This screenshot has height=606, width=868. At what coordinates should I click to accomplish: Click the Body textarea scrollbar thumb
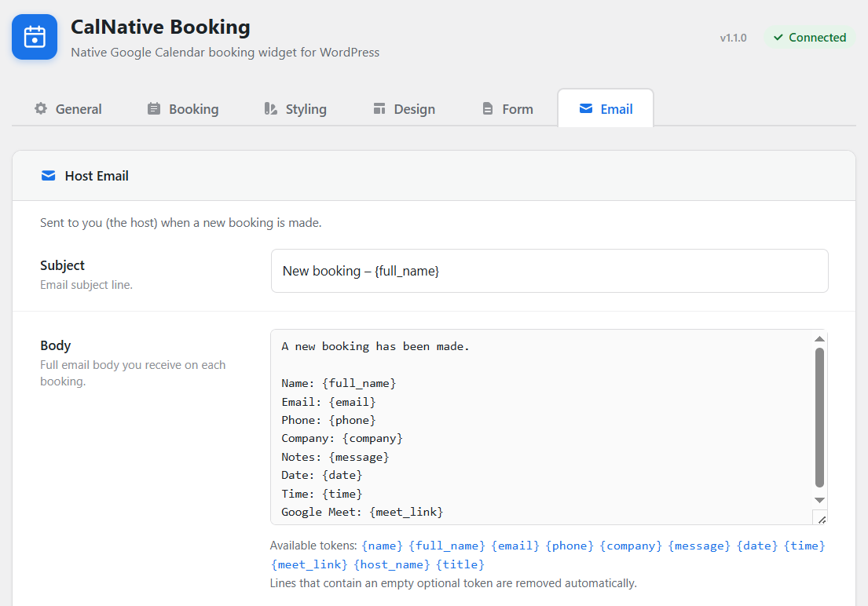point(819,418)
